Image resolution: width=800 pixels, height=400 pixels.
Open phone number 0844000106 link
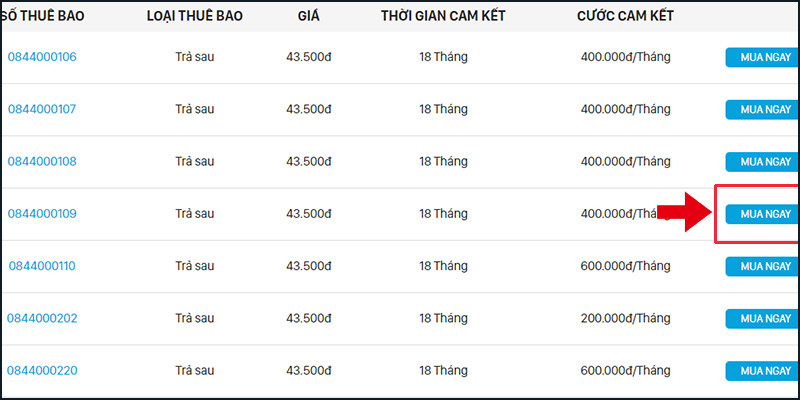42,57
